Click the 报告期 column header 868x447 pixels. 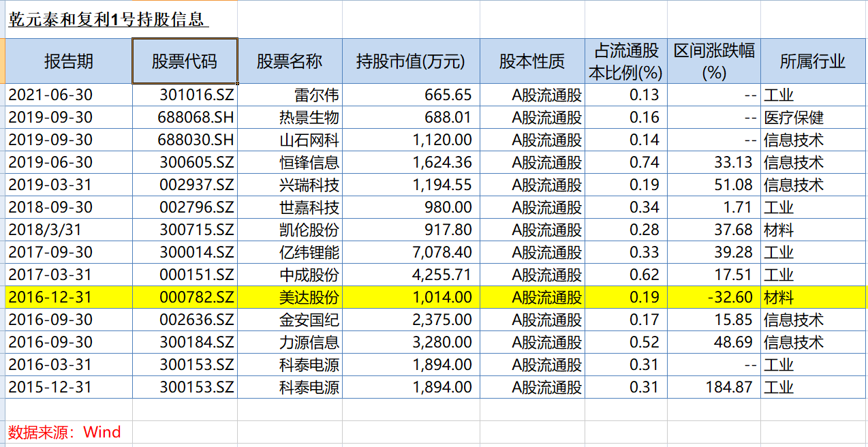point(69,61)
